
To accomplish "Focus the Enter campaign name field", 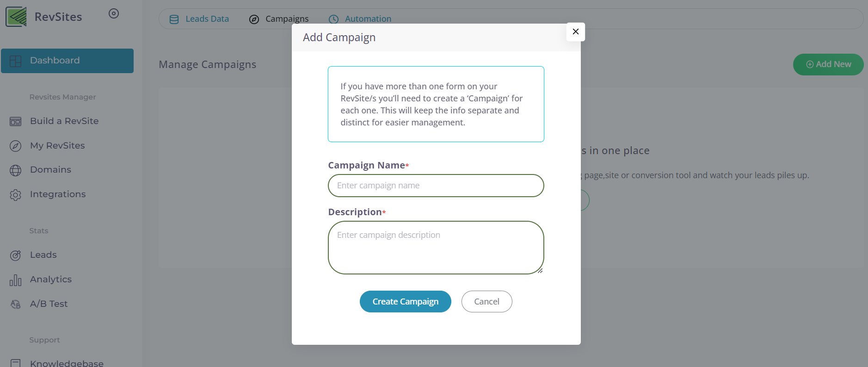I will 435,185.
